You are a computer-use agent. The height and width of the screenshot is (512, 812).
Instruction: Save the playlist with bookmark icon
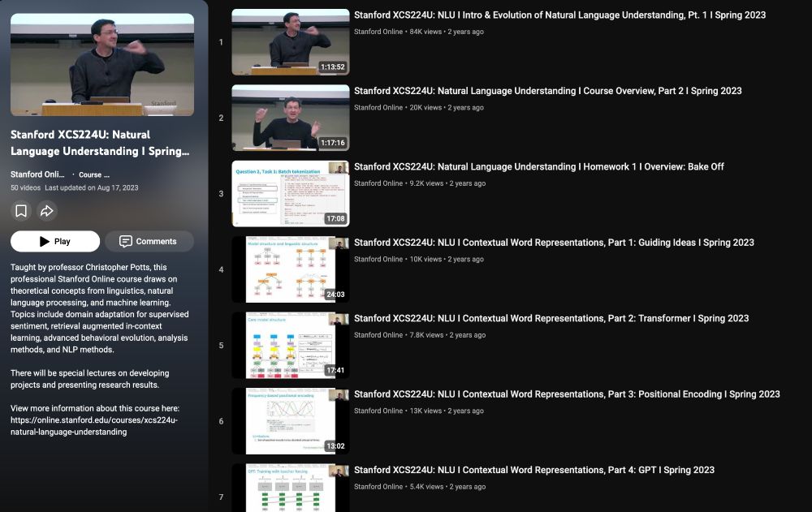(x=21, y=211)
